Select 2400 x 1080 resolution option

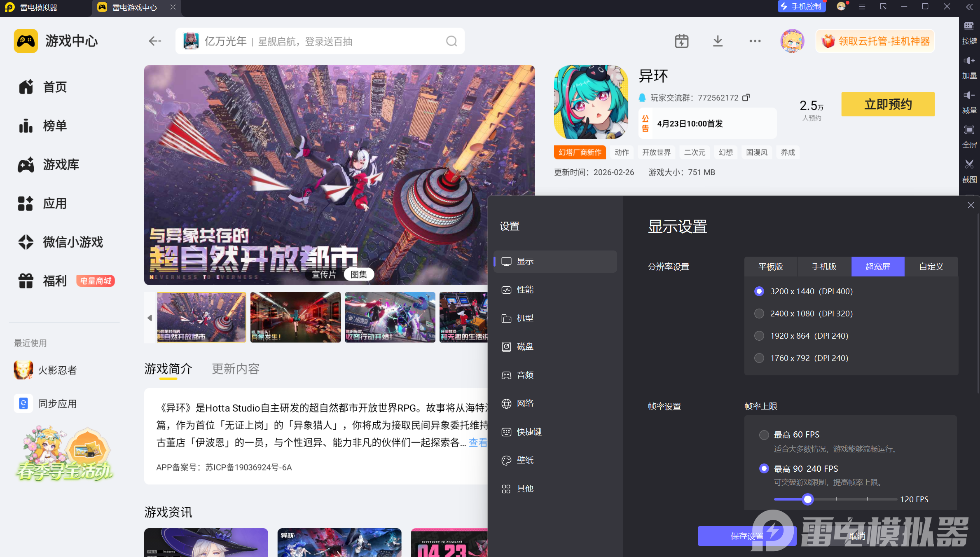tap(759, 314)
